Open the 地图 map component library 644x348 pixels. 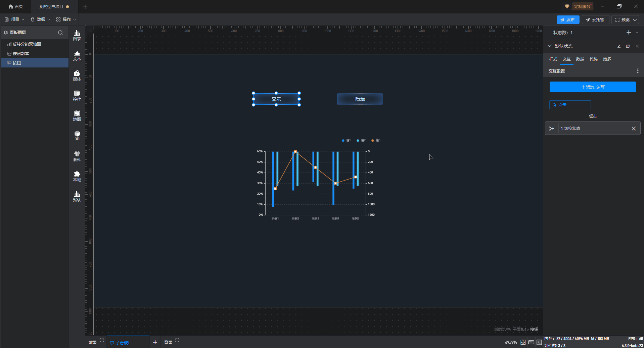[x=77, y=116]
